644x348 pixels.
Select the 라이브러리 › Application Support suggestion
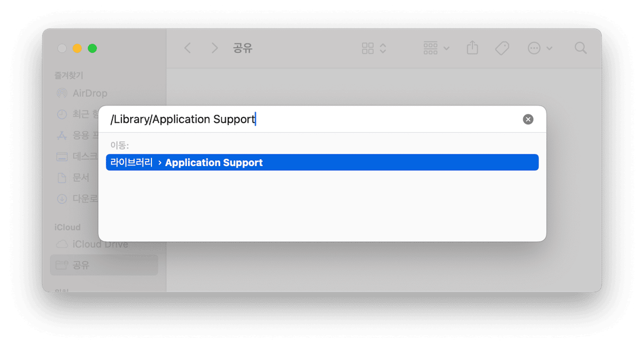[x=322, y=162]
